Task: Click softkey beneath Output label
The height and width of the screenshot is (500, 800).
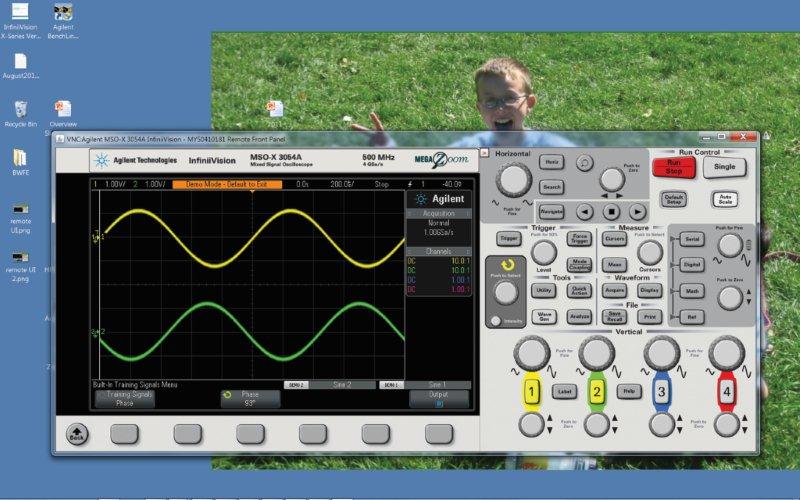Action: pos(439,434)
